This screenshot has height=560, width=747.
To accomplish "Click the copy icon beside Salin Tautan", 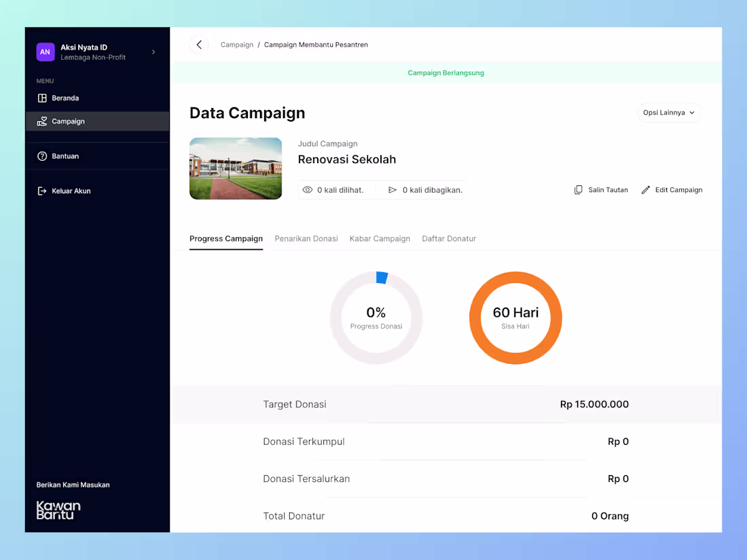I will pos(578,189).
